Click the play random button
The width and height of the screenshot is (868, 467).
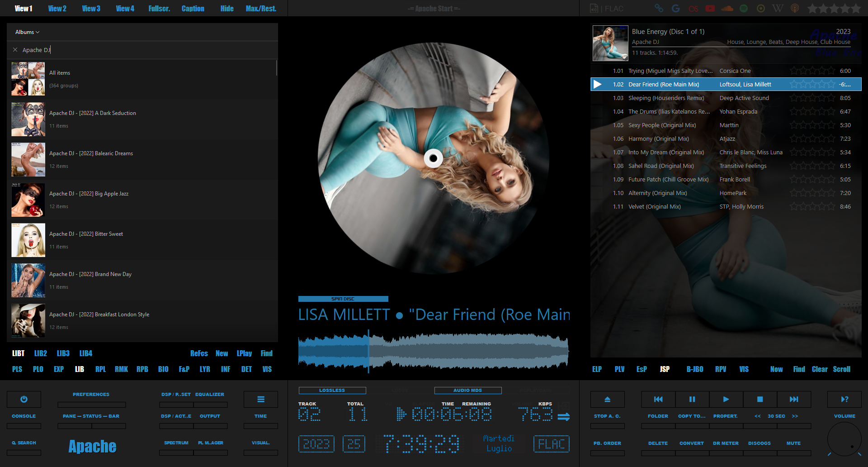pyautogui.click(x=844, y=399)
